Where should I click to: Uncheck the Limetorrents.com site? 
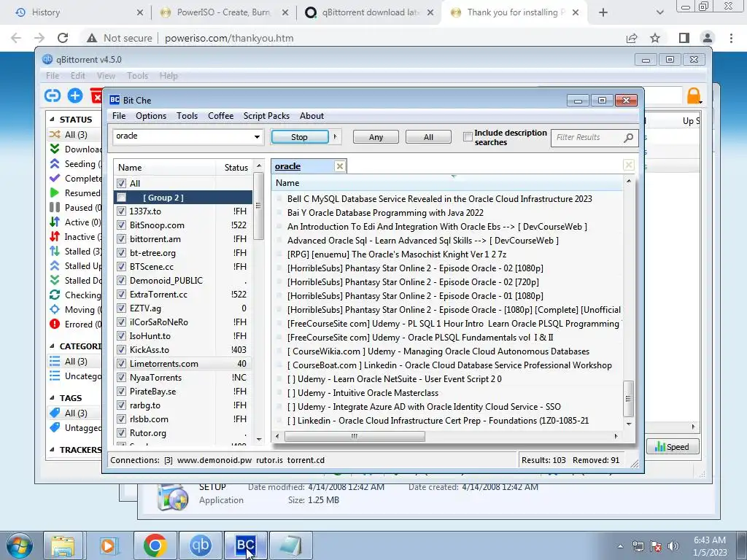pyautogui.click(x=122, y=364)
